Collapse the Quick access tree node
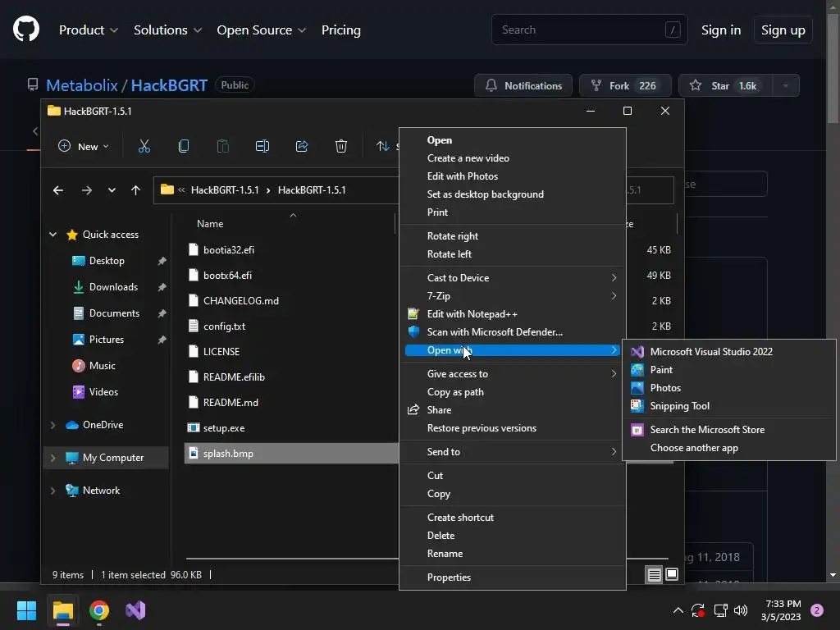Viewport: 840px width, 630px height. (x=53, y=234)
